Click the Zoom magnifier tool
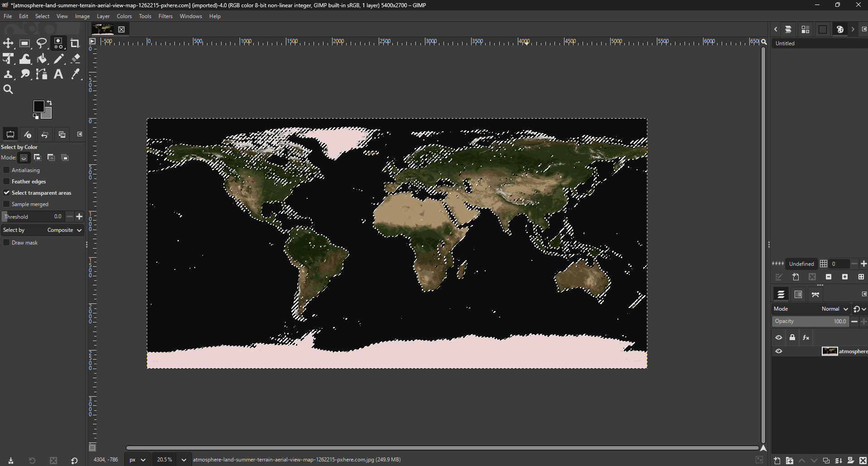The height and width of the screenshot is (466, 868). [8, 90]
